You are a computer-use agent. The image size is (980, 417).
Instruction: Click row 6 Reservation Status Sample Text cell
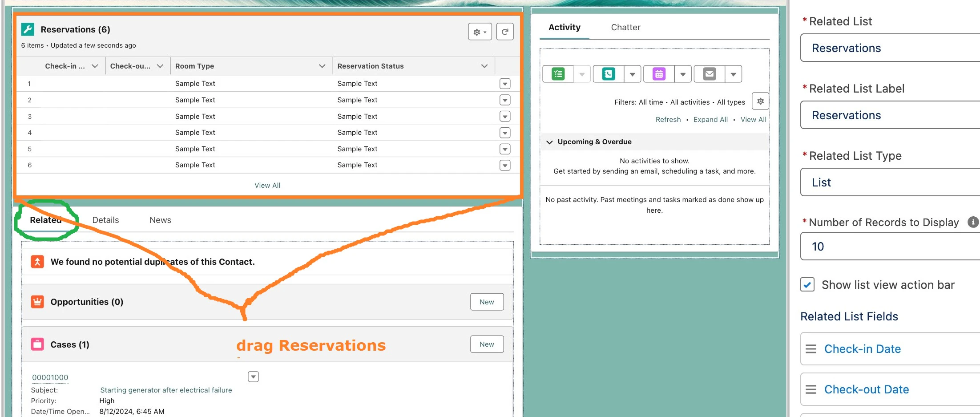357,165
